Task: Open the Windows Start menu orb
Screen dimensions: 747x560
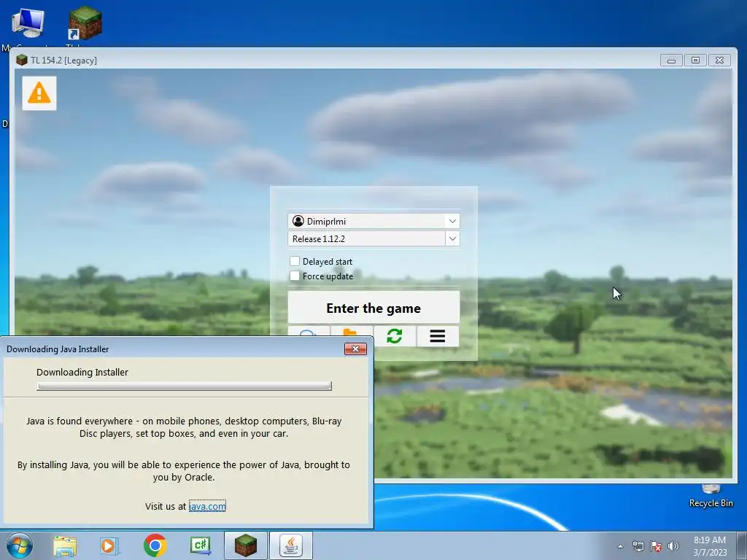Action: [19, 545]
